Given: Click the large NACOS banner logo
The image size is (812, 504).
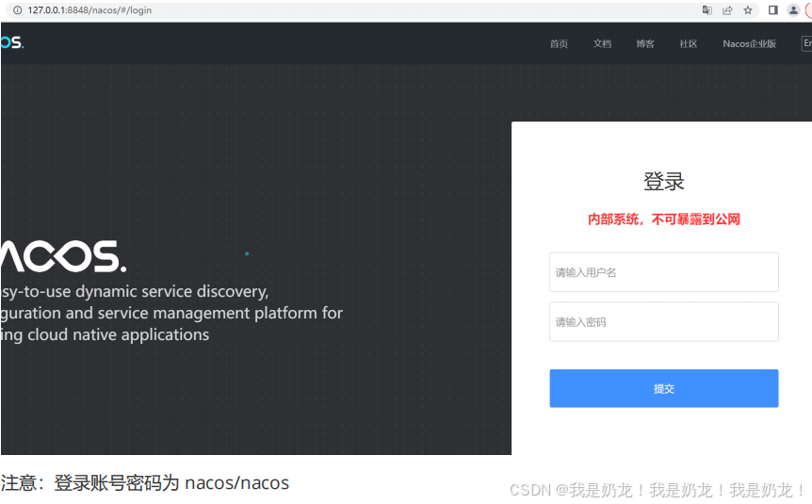Looking at the screenshot, I should pos(63,256).
